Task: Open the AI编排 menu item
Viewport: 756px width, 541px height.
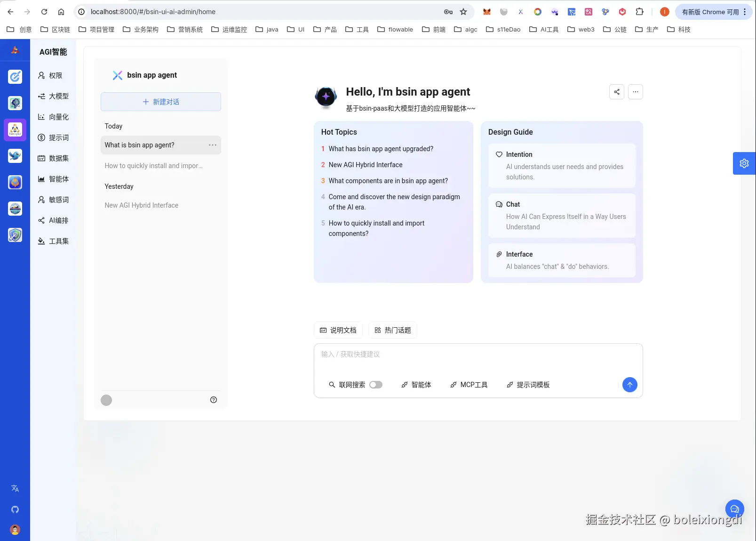Action: (53, 220)
